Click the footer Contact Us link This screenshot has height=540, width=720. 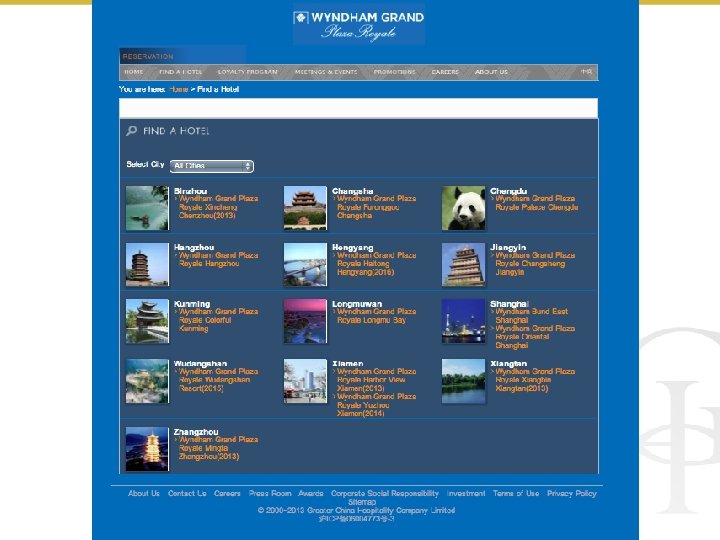coord(187,494)
